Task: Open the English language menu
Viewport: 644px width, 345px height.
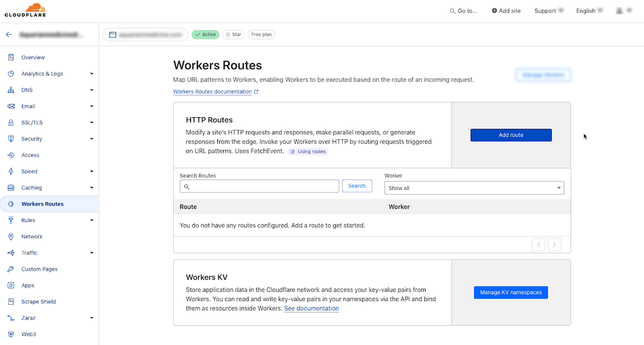Action: (589, 11)
